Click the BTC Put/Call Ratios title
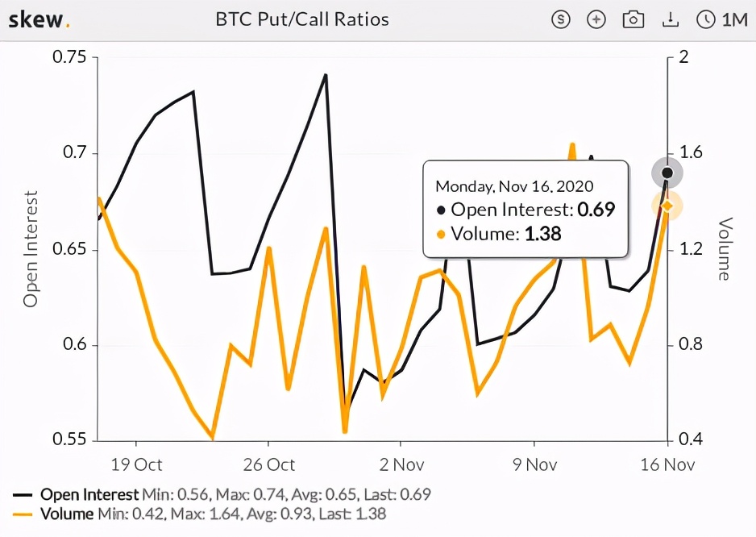The image size is (756, 537). pyautogui.click(x=302, y=20)
